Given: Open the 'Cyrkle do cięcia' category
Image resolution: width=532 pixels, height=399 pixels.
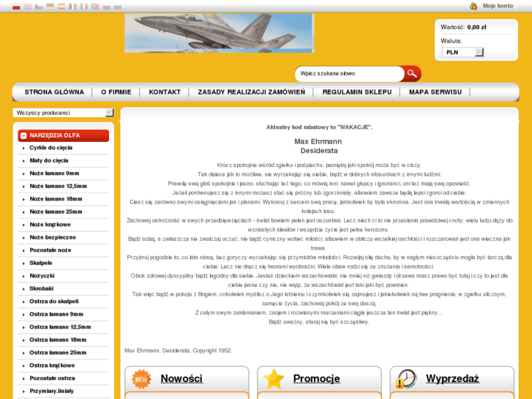Looking at the screenshot, I should [x=51, y=148].
